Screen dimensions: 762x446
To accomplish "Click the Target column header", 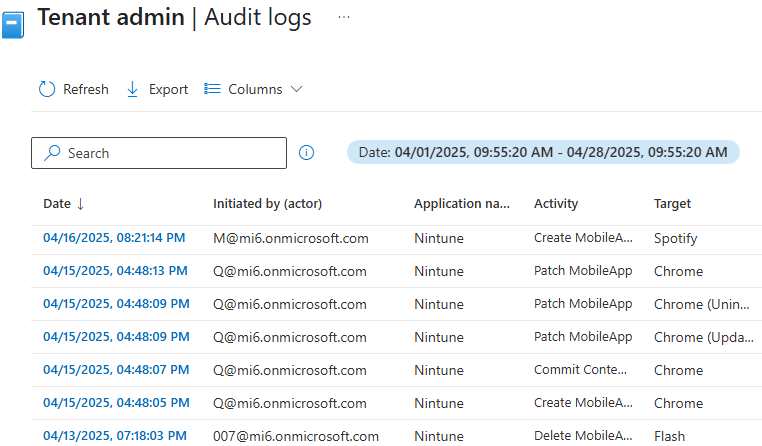I will 672,204.
